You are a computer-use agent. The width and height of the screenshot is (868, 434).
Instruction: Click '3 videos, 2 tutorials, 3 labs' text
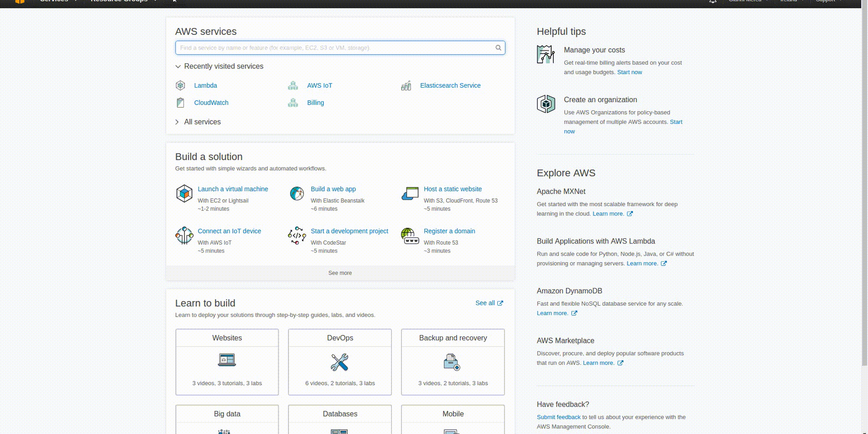453,383
